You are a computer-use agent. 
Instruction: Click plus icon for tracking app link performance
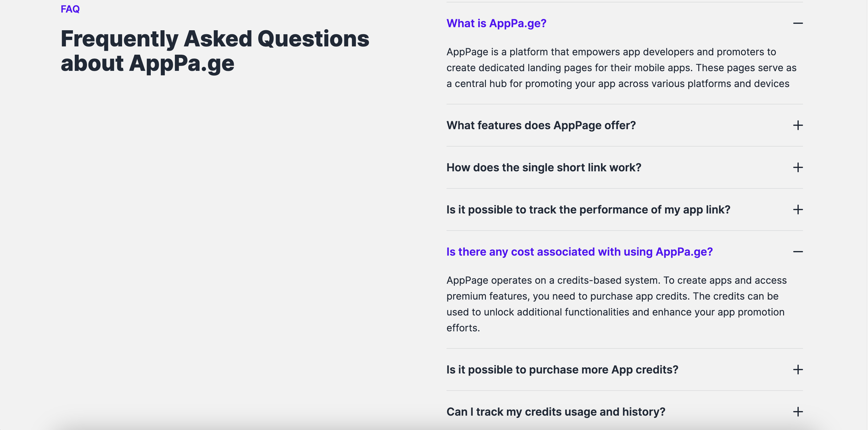[797, 210]
